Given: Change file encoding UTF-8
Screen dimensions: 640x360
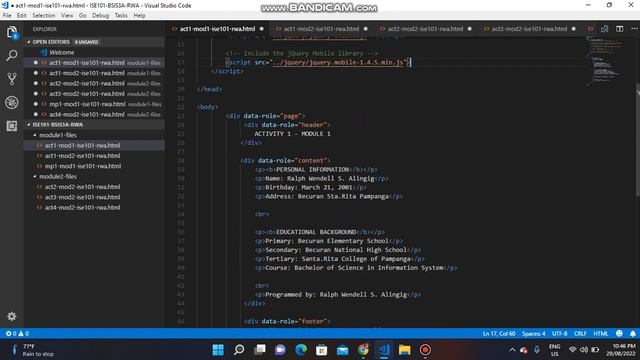Looking at the screenshot, I should click(x=560, y=333).
